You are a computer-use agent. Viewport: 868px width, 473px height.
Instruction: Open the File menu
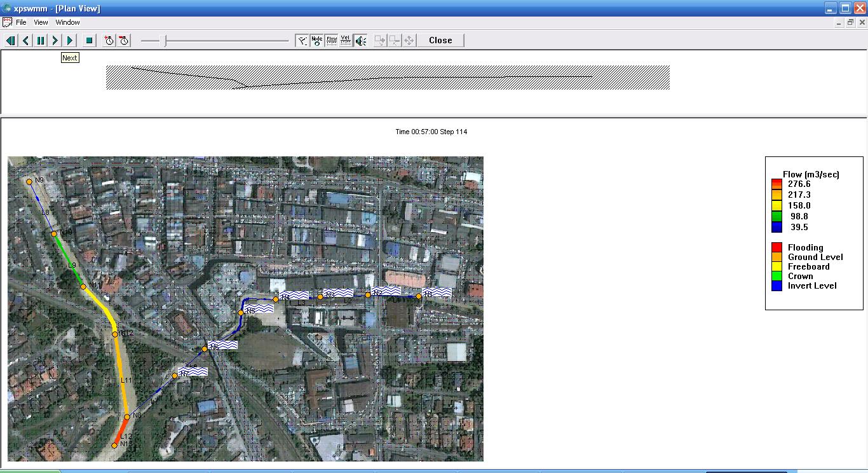point(21,22)
